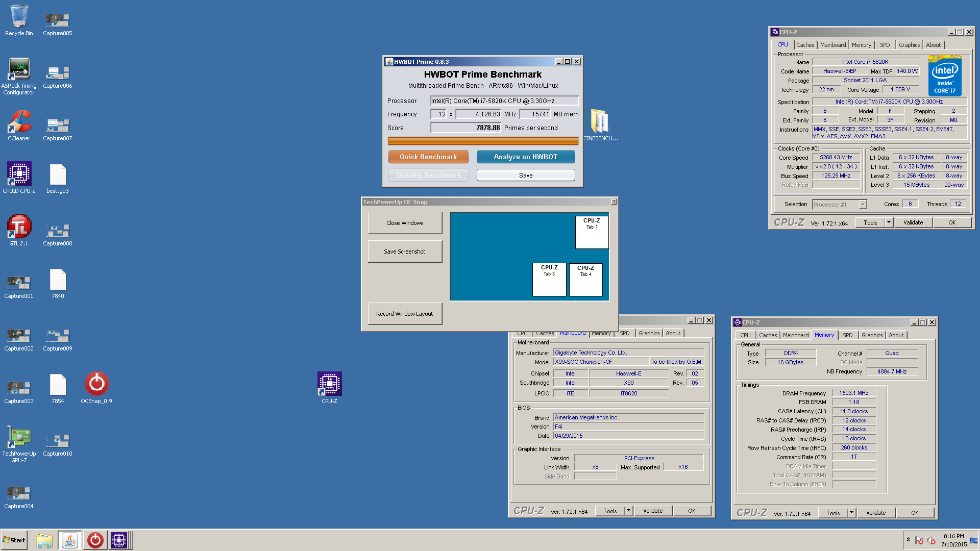The width and height of the screenshot is (980, 551).
Task: Select the Capture010 image file
Action: [58, 445]
